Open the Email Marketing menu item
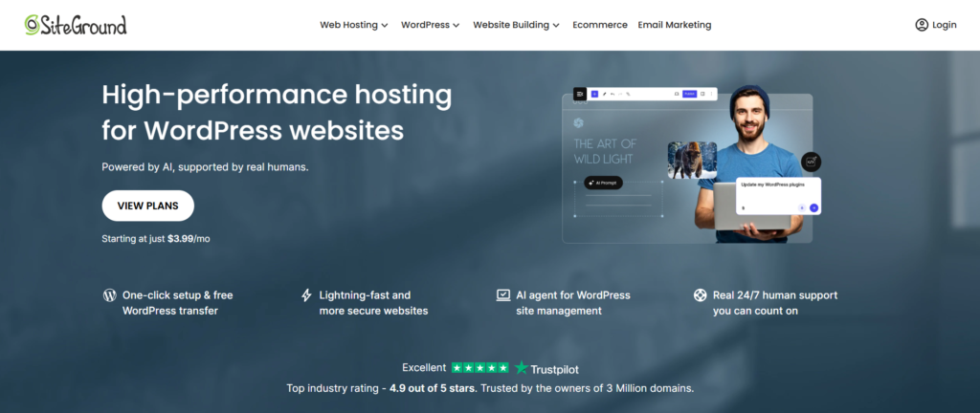The height and width of the screenshot is (413, 980). click(675, 25)
